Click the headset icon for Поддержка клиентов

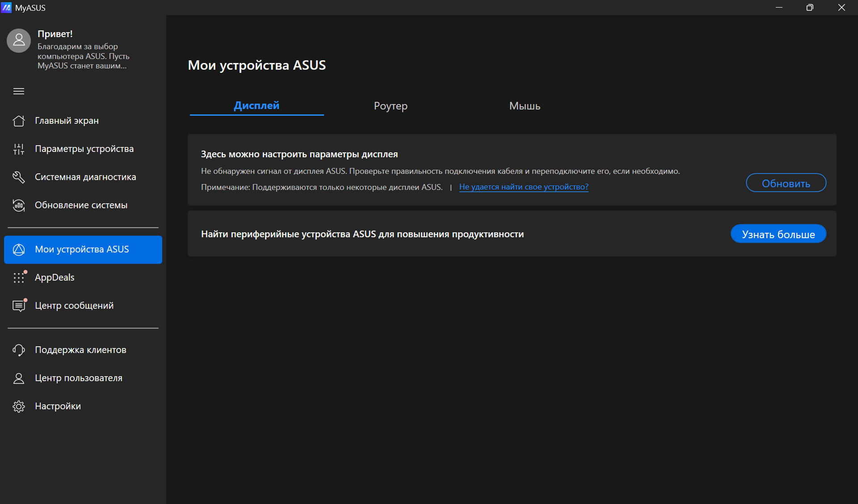click(19, 350)
